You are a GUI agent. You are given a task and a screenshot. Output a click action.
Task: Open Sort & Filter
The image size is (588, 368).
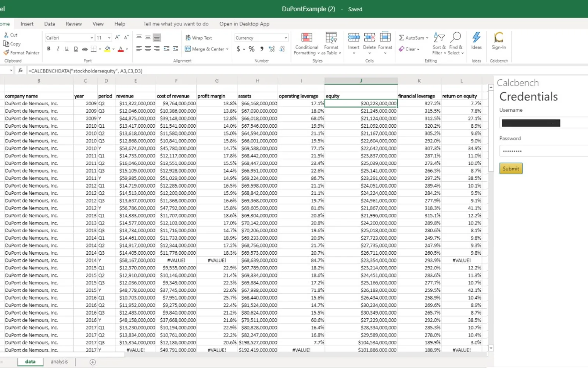coord(439,44)
